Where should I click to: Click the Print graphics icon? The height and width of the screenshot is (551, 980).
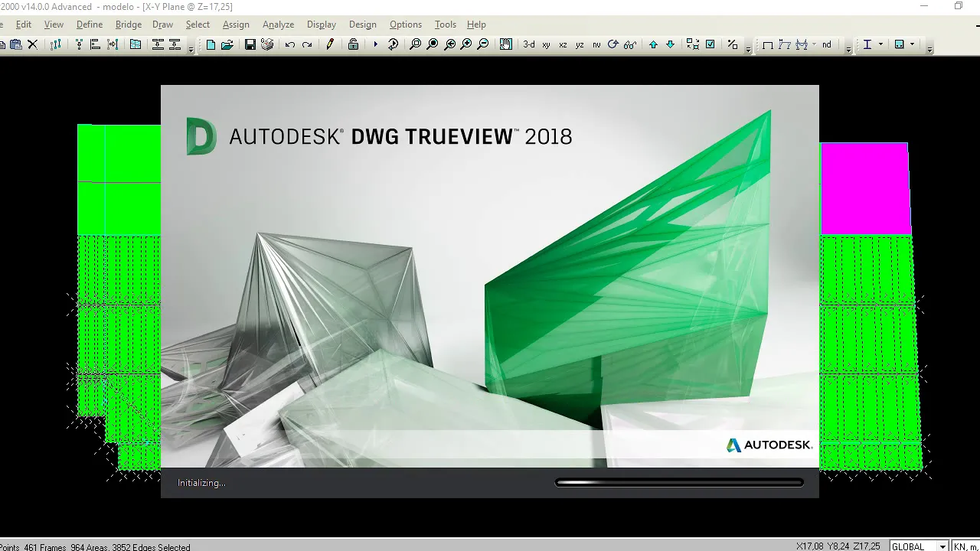(267, 44)
